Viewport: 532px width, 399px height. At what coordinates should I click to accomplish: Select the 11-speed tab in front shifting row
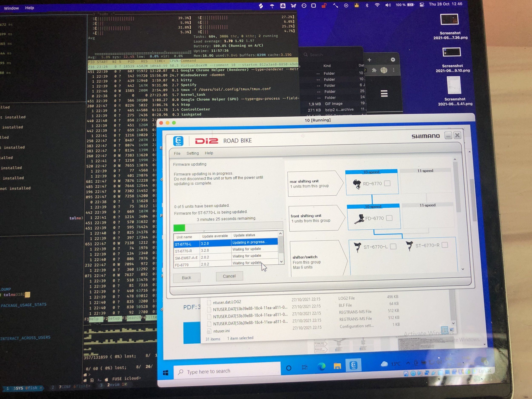pos(427,205)
